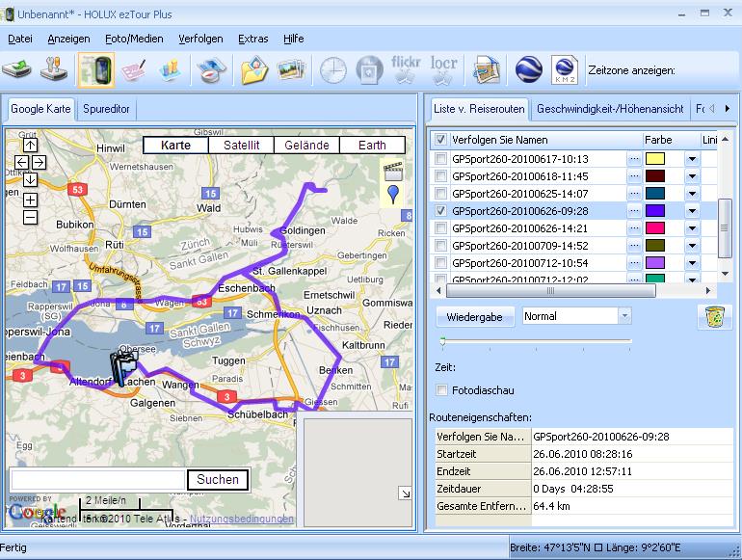Enable the Fotodiaschau checkbox
742x560 pixels.
click(x=442, y=390)
